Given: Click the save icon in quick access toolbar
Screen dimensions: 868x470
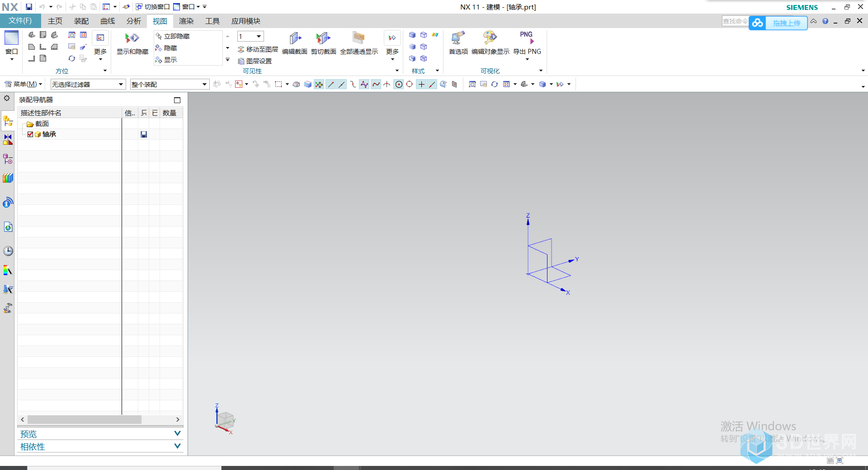Looking at the screenshot, I should (x=29, y=7).
